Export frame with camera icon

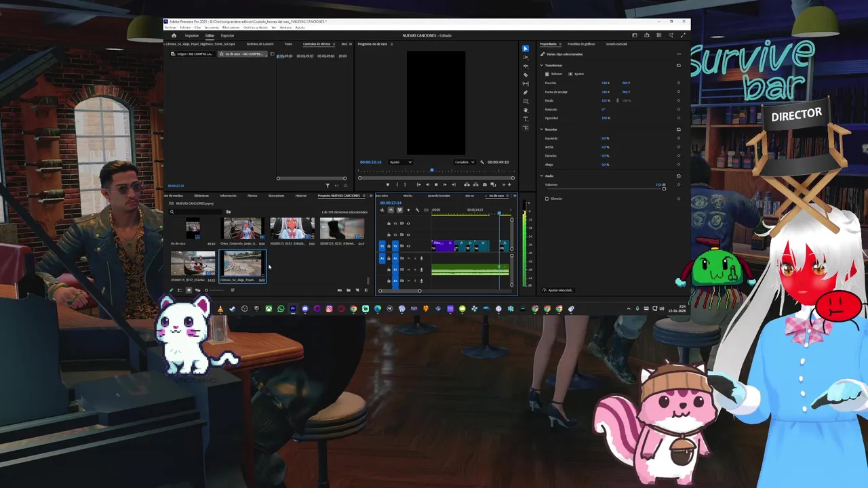pos(484,184)
